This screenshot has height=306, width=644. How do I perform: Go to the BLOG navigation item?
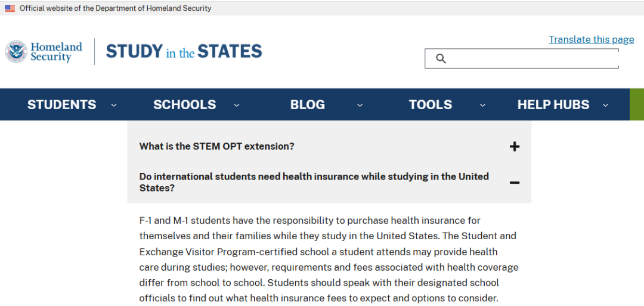pos(307,105)
